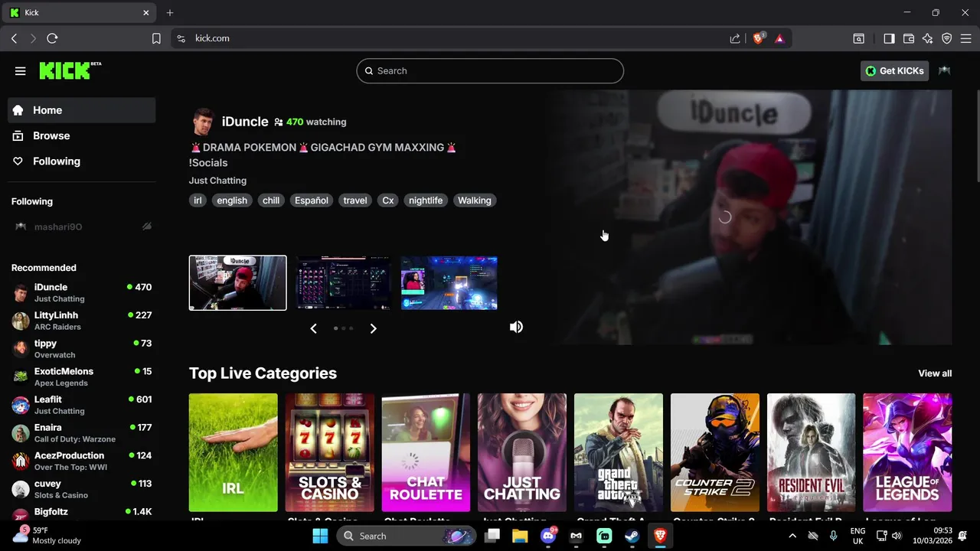Viewport: 980px width, 551px height.
Task: Click the address bar URL kick.com
Action: coord(212,38)
